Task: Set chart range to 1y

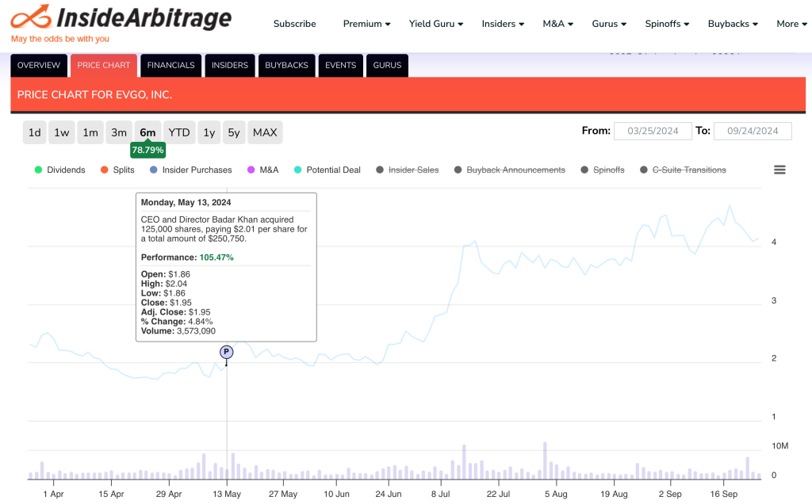Action: point(209,132)
